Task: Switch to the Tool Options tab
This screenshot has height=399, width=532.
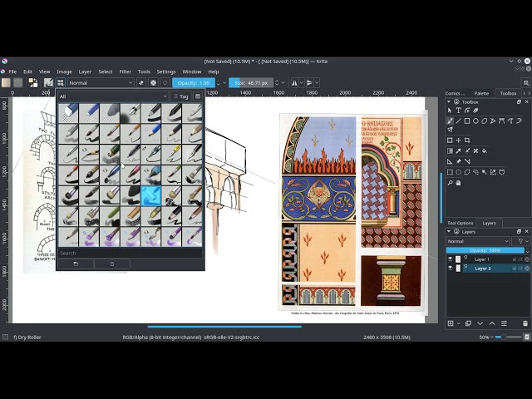Action: [x=460, y=223]
